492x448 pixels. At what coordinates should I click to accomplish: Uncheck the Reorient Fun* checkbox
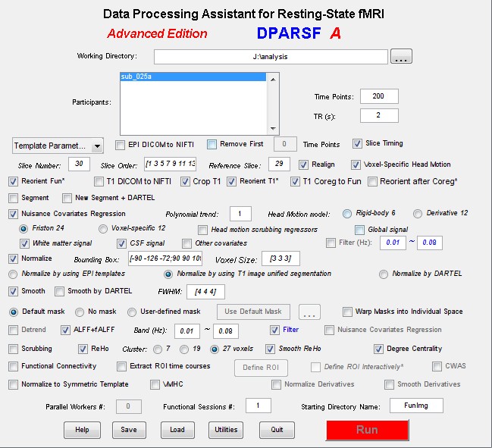pyautogui.click(x=13, y=181)
